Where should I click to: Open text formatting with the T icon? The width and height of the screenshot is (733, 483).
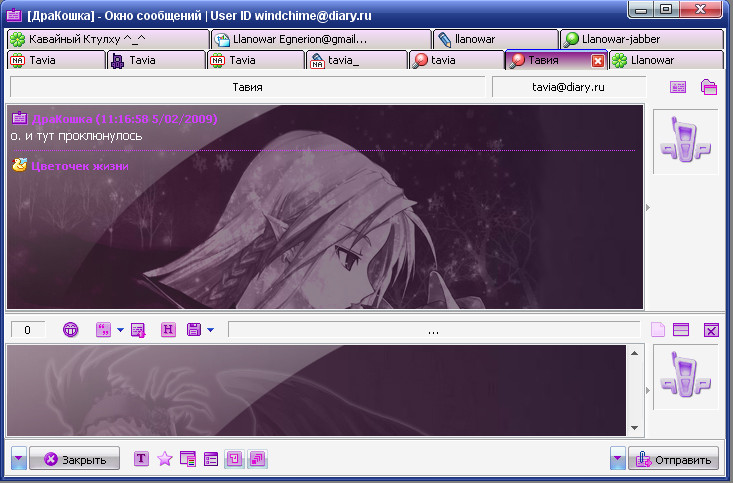pyautogui.click(x=141, y=459)
